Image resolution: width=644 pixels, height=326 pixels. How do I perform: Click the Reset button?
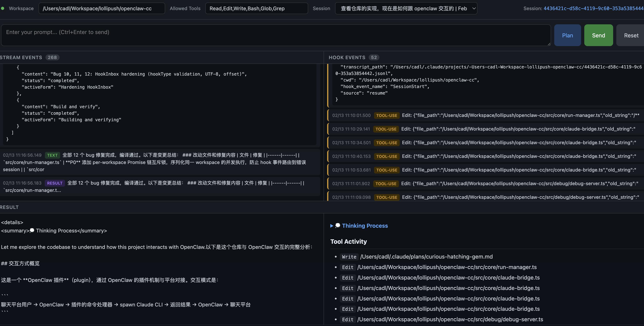coord(631,35)
